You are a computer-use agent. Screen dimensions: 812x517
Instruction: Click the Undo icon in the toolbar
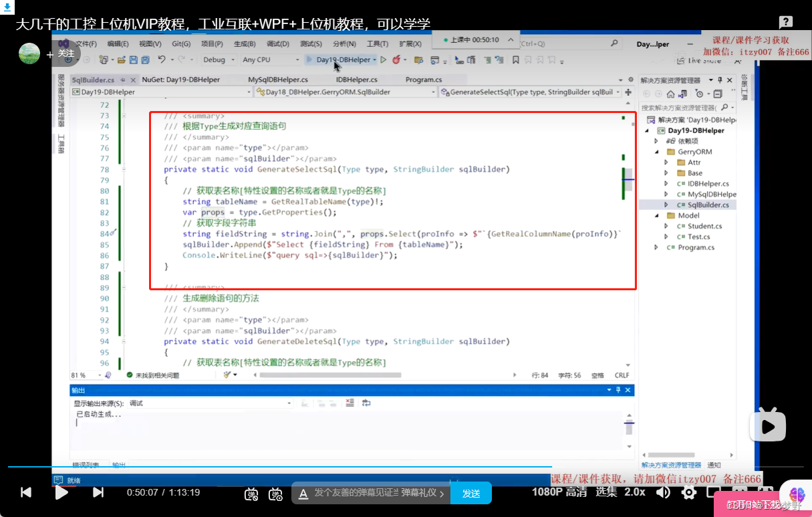(x=160, y=60)
